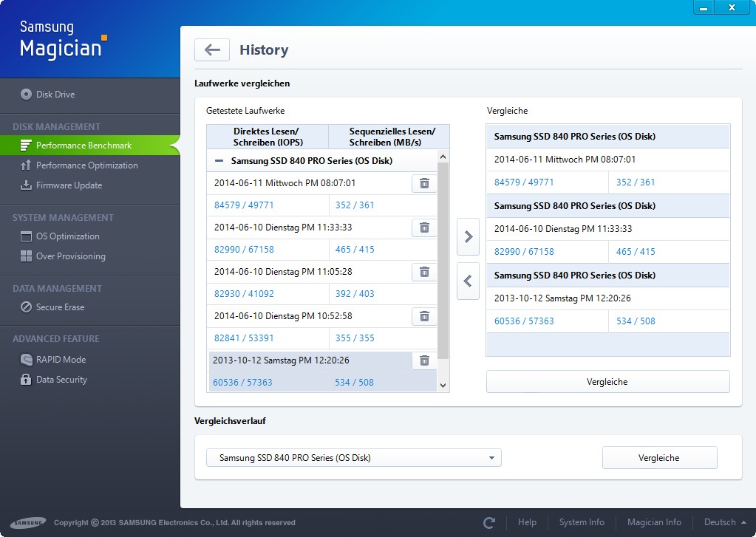Select Performance Benchmark in sidebar
The image size is (756, 537).
pos(90,145)
